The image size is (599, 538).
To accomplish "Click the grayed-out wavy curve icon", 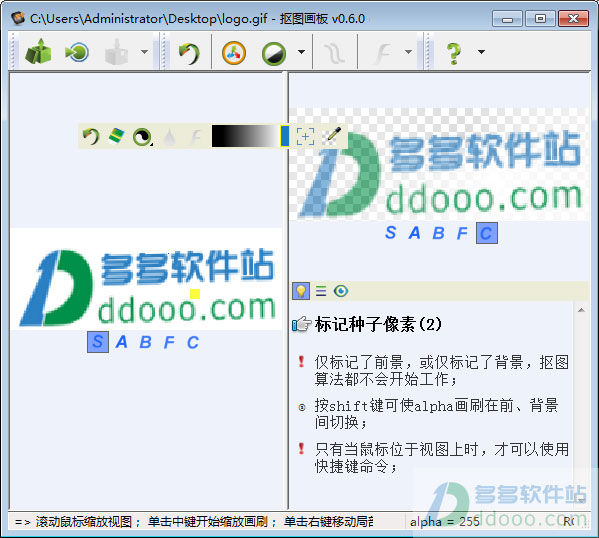I will click(x=335, y=53).
